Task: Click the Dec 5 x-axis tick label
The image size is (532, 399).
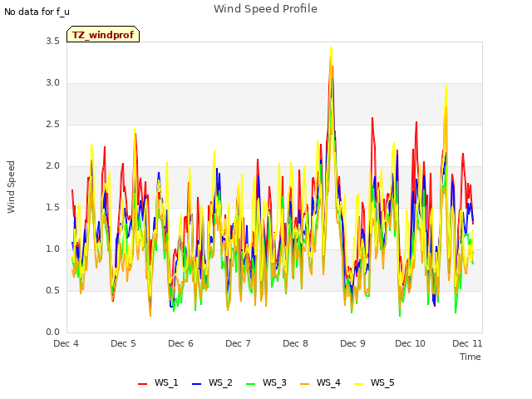Action: [123, 343]
